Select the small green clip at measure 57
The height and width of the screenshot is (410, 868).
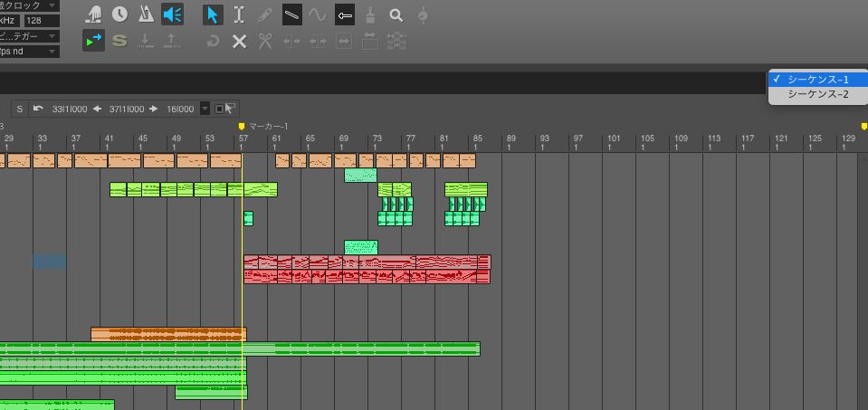[248, 218]
